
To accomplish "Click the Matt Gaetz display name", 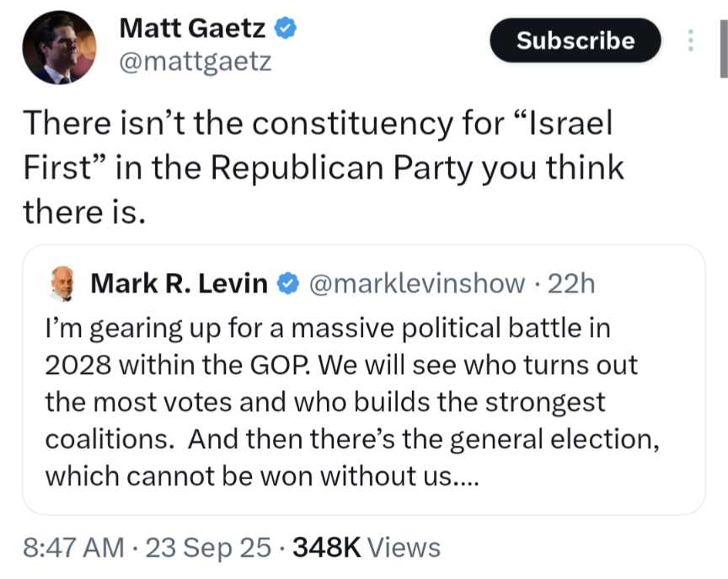I will point(192,29).
